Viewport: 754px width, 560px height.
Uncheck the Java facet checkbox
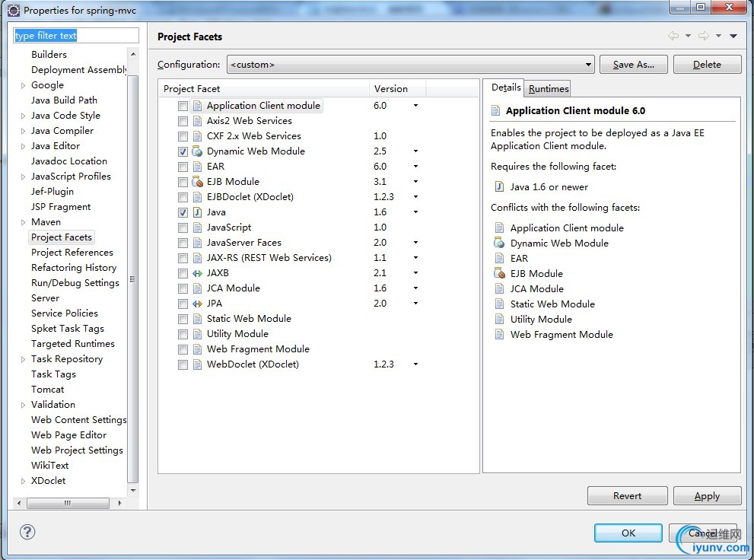click(183, 212)
